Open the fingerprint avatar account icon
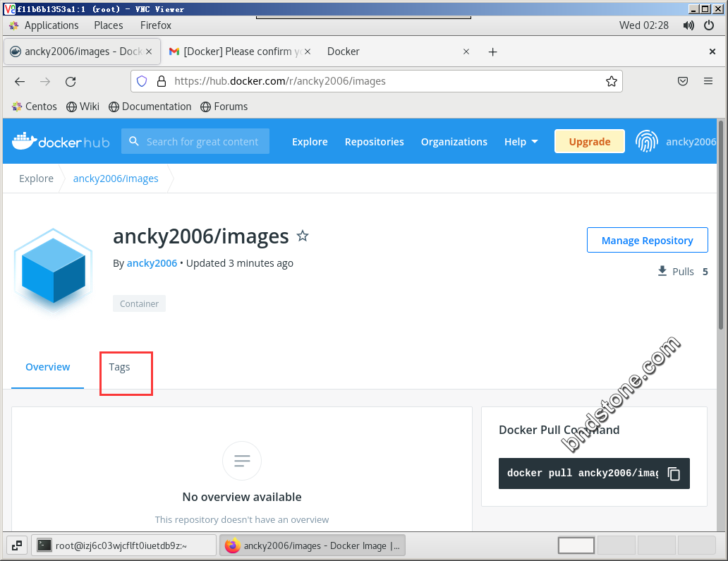Screen dimensions: 728x561 pyautogui.click(x=647, y=141)
